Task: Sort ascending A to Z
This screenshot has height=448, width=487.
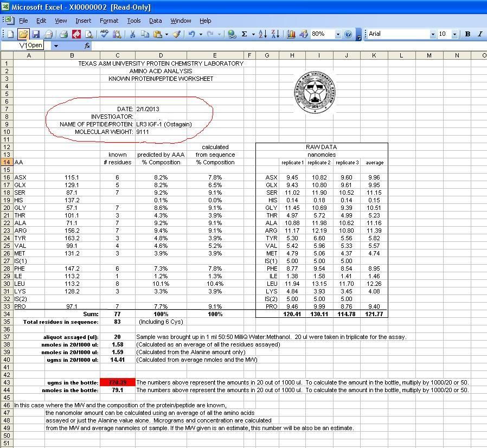Action: (263, 34)
